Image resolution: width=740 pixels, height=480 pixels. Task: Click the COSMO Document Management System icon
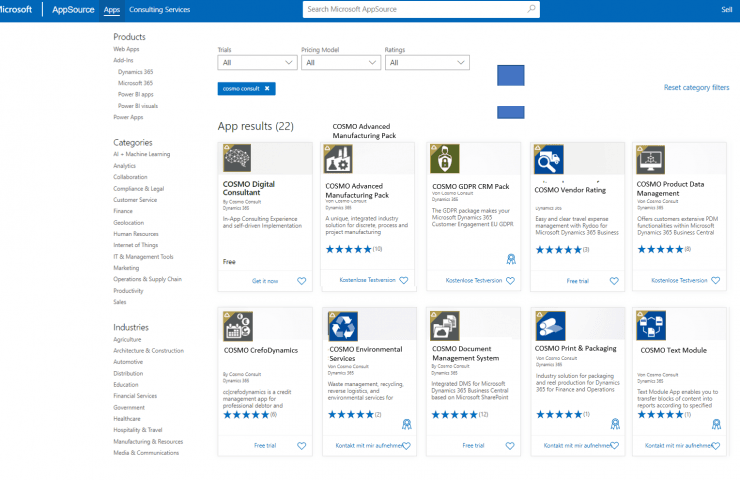pos(445,325)
